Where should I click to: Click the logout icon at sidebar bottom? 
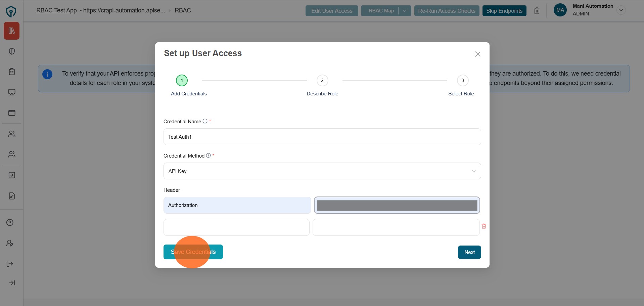(10, 263)
